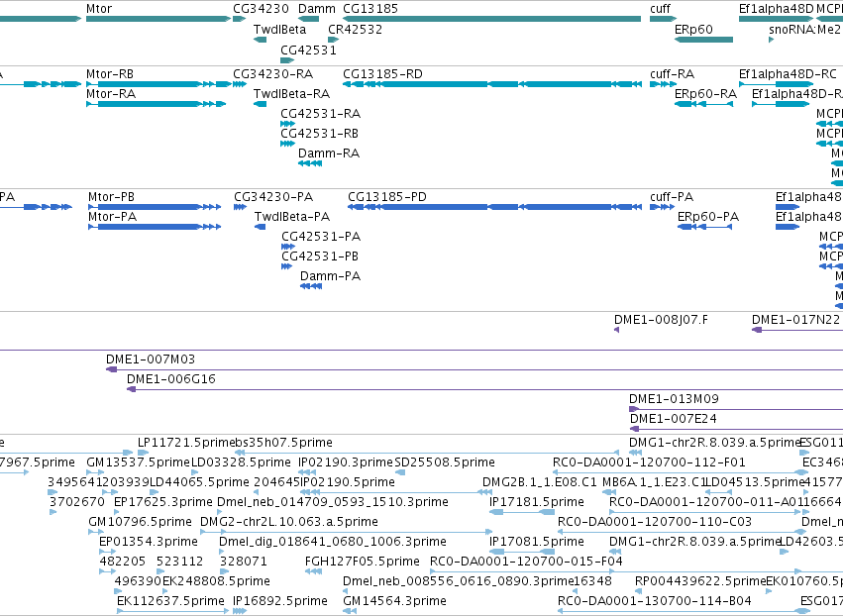Select the DME1-008J07.F clone label

click(x=661, y=320)
